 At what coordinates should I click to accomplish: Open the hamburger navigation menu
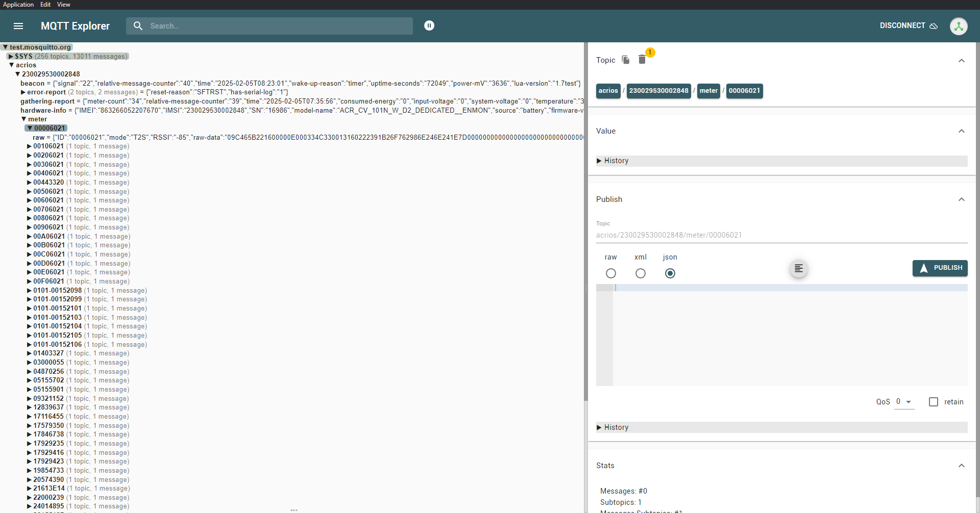[x=18, y=26]
